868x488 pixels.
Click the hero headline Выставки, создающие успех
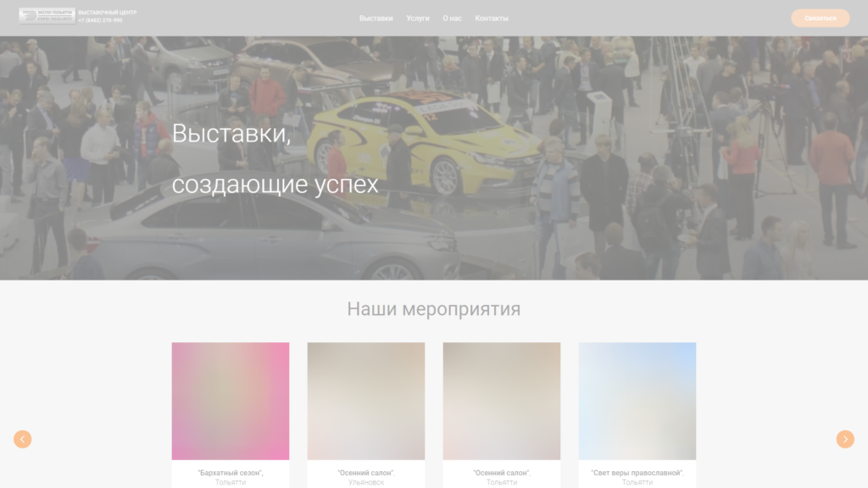click(x=275, y=158)
